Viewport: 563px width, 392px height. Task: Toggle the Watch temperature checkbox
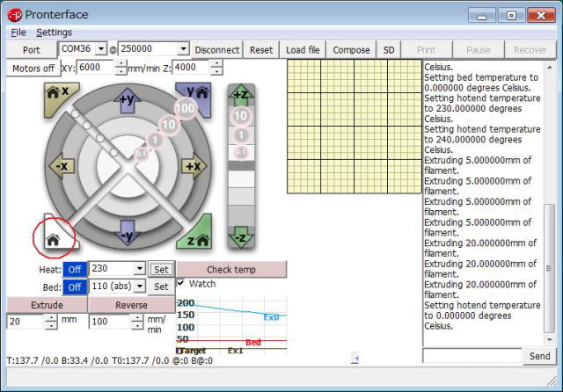point(180,283)
